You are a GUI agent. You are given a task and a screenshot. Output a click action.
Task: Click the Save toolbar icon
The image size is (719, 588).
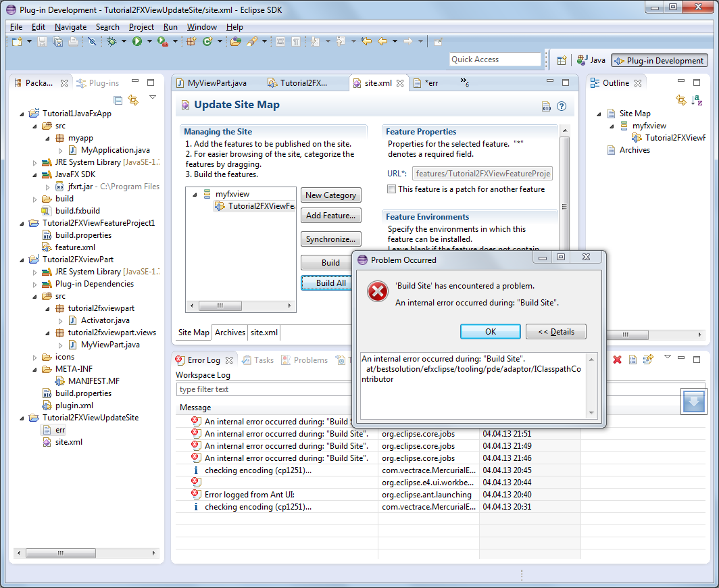tap(42, 42)
